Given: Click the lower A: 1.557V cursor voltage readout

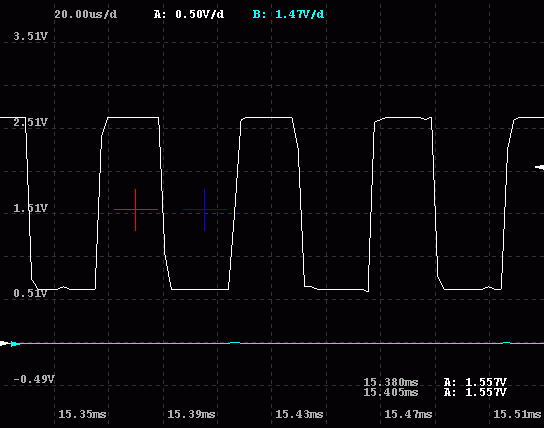Looking at the screenshot, I should point(475,392).
